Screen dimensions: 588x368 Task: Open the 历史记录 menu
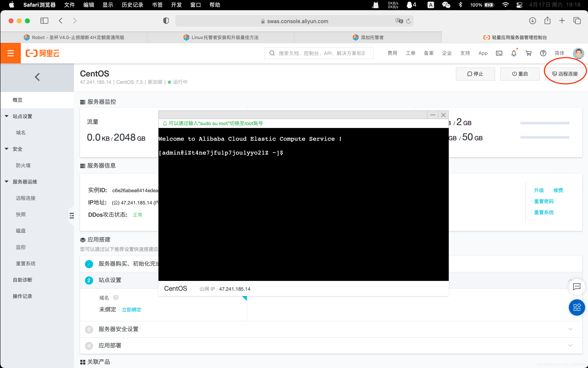point(133,5)
